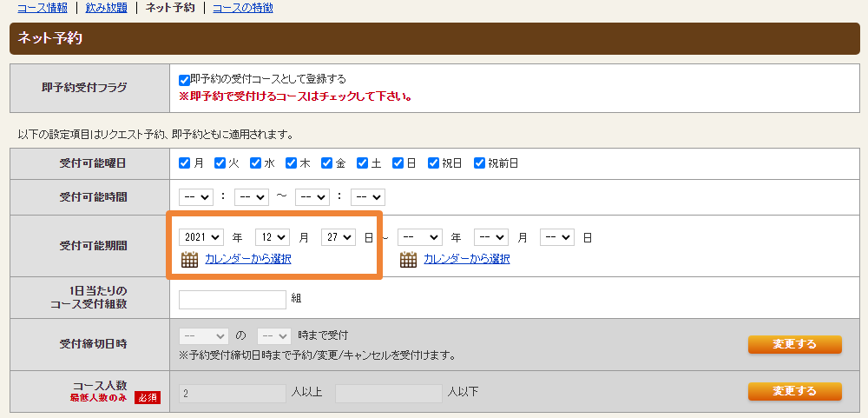The height and width of the screenshot is (418, 868).
Task: Click the maximum 人以下 input field
Action: [389, 394]
